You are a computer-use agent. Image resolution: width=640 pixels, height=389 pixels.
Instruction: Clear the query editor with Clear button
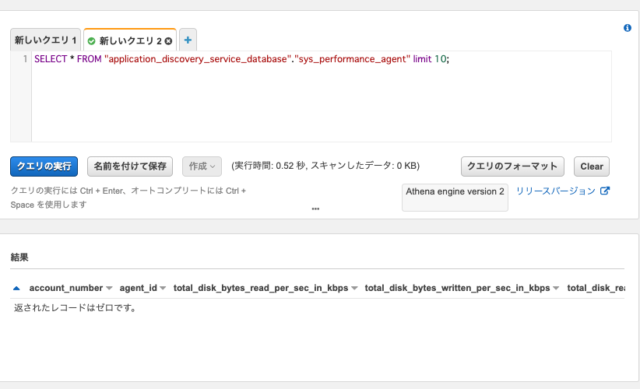pyautogui.click(x=591, y=167)
